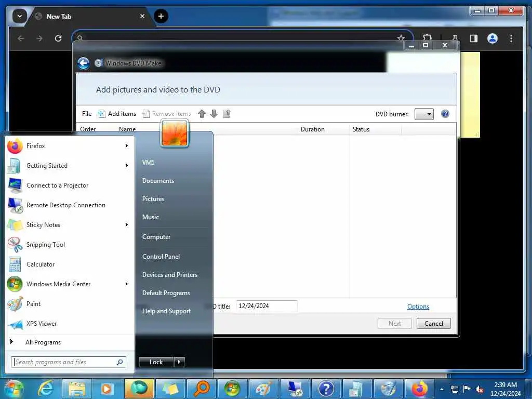
Task: Expand All Programs list
Action: pos(70,342)
